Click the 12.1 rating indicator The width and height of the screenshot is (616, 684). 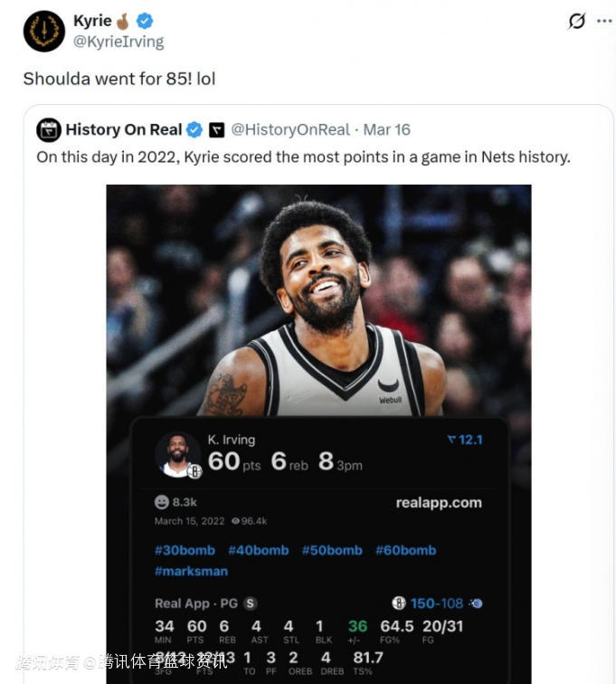pos(465,440)
